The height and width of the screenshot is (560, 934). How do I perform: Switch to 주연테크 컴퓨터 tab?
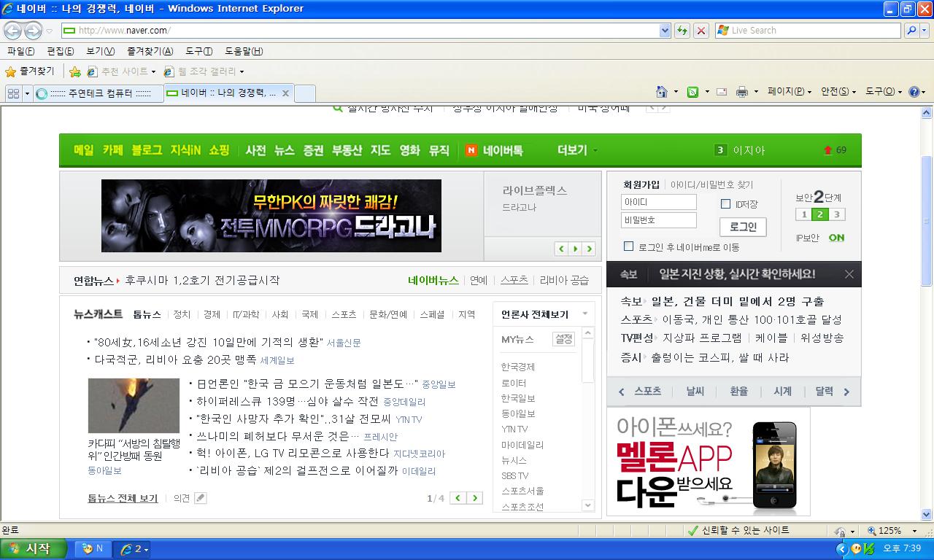click(x=99, y=93)
